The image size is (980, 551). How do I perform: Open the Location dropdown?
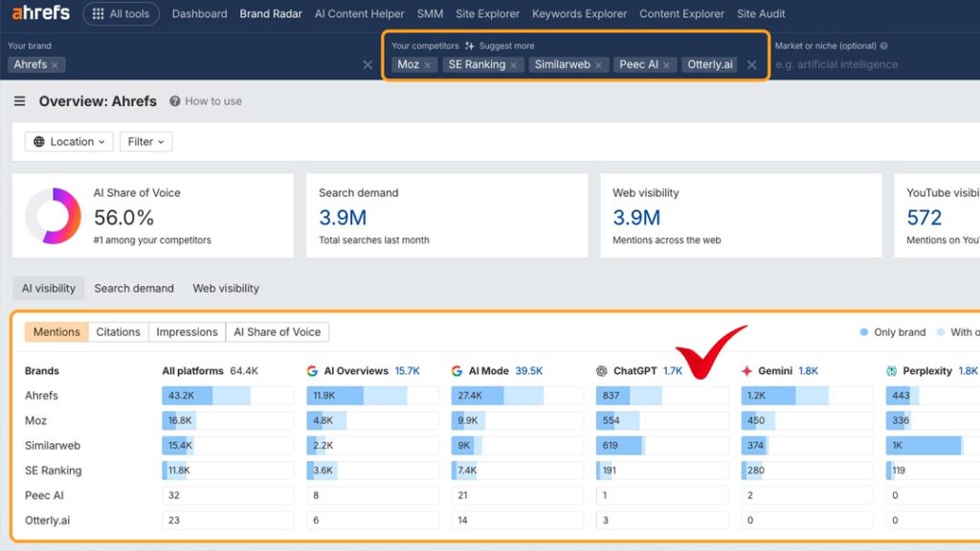[x=68, y=142]
